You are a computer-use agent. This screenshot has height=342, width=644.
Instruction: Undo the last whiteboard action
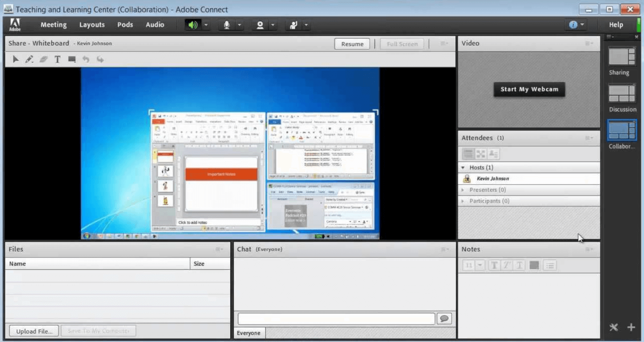(x=86, y=59)
